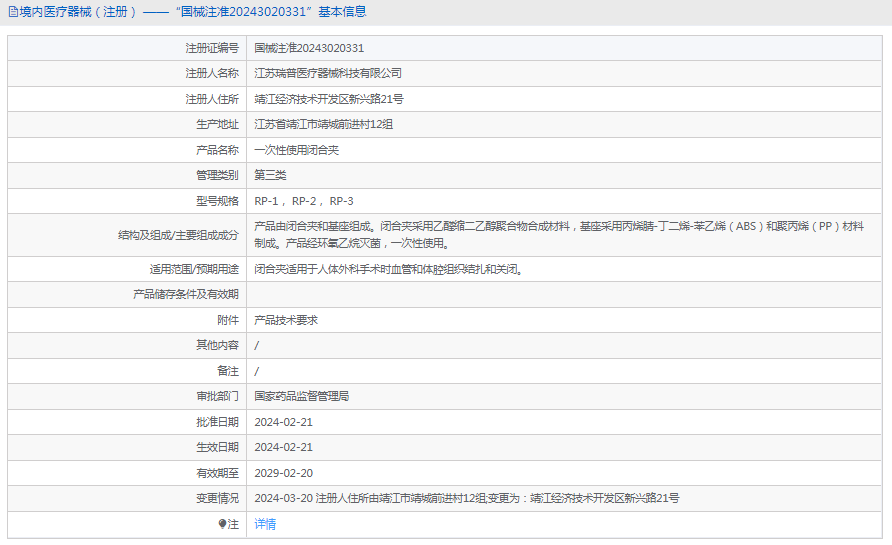The image size is (892, 545).
Task: Click change record dated 2024-03-20
Action: click(x=466, y=498)
